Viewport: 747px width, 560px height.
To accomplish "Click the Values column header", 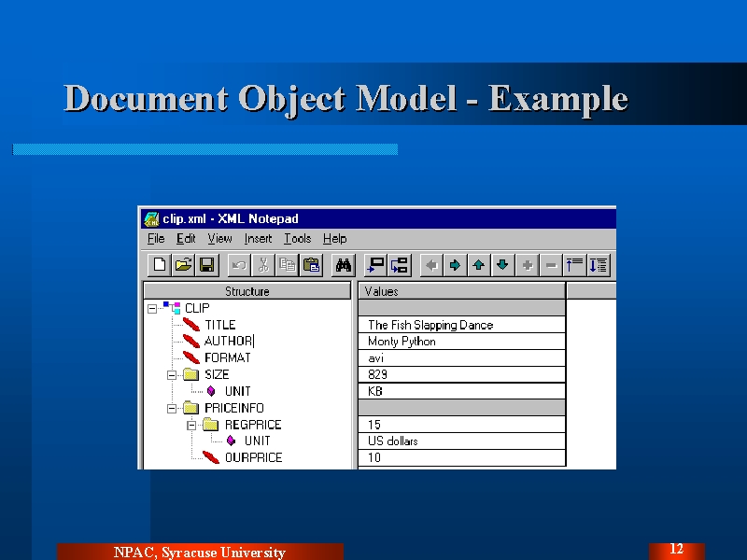I will (x=461, y=291).
